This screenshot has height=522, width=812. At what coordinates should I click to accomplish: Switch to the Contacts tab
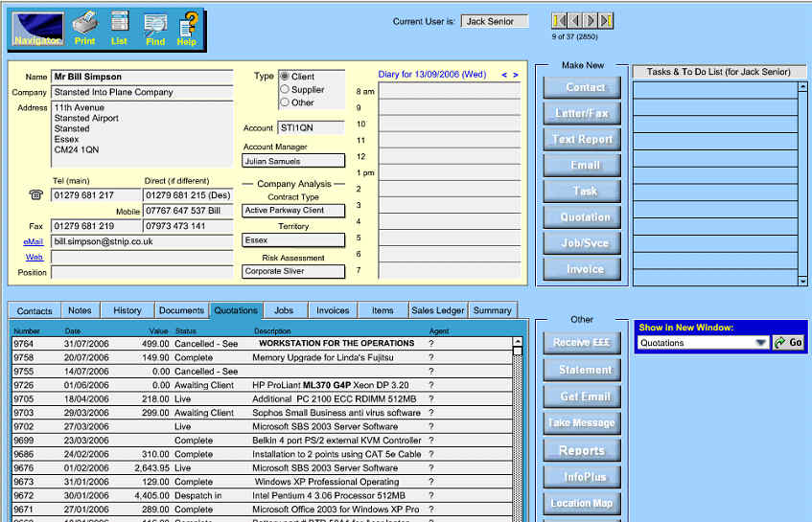[35, 310]
